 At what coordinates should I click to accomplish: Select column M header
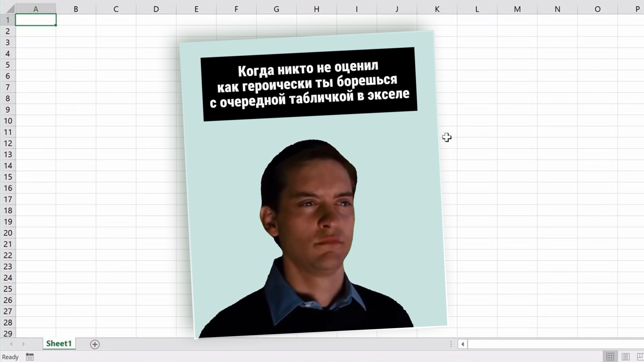517,9
